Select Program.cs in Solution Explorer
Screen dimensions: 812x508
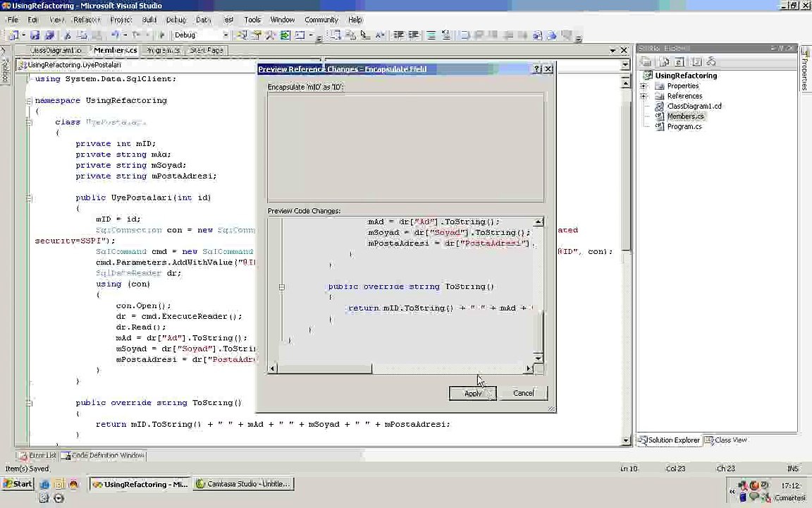click(684, 126)
